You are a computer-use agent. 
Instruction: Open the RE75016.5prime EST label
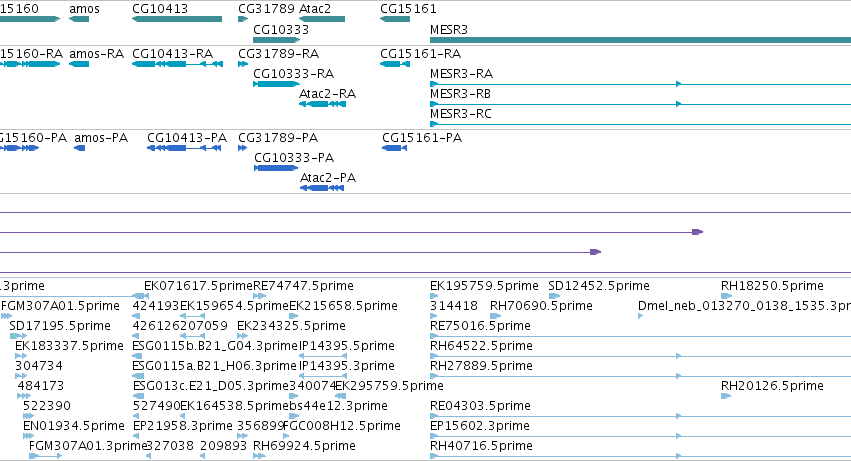pos(480,326)
